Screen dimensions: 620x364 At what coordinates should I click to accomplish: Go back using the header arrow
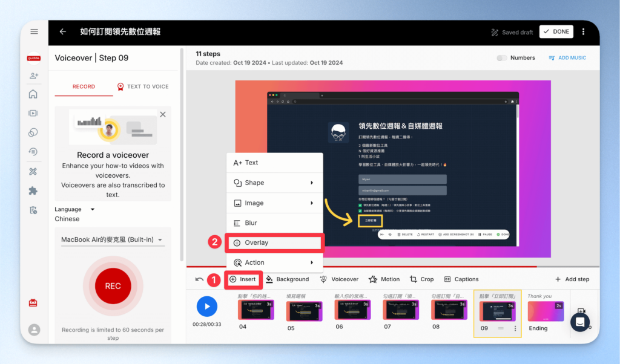[63, 31]
